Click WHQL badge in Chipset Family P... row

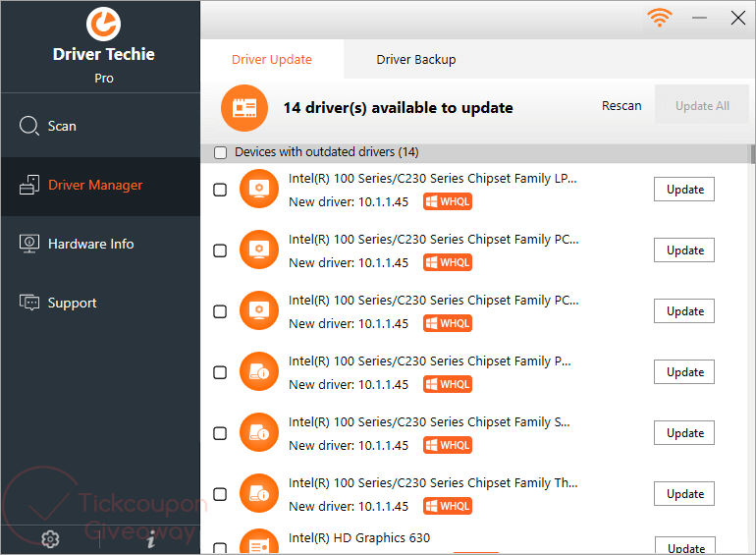coord(448,384)
